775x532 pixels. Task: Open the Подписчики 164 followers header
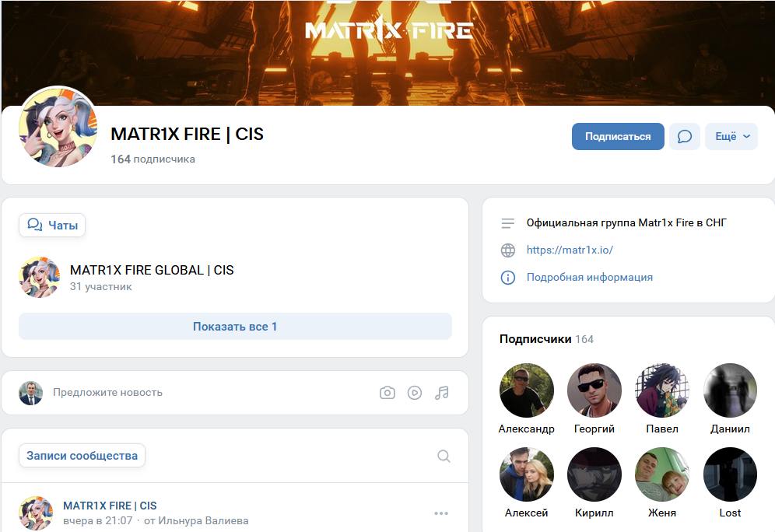[x=546, y=339]
